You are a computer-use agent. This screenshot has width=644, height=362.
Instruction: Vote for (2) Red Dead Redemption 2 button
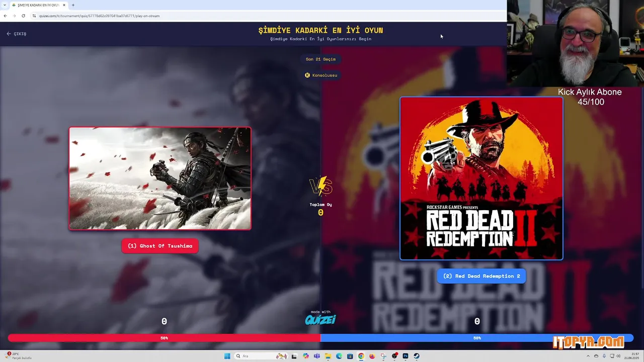point(481,276)
